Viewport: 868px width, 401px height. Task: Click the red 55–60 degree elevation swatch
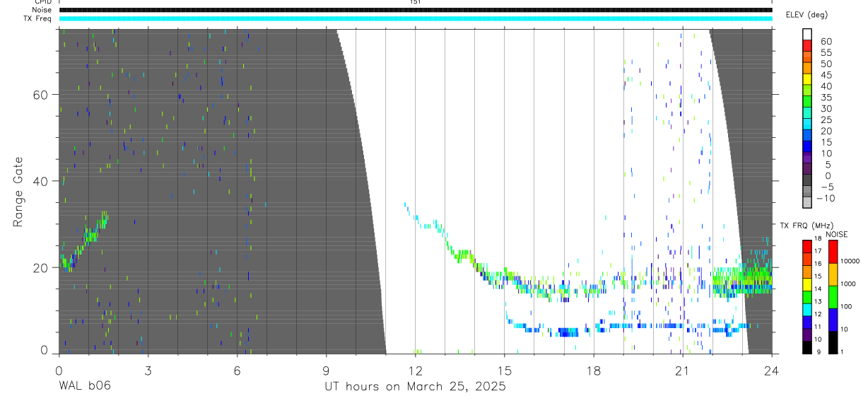tap(807, 47)
